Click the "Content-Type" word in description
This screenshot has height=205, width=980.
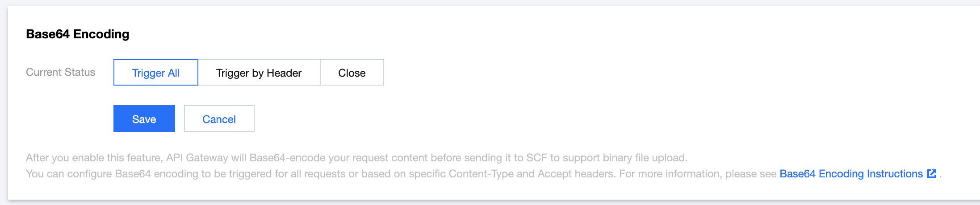tap(481, 174)
